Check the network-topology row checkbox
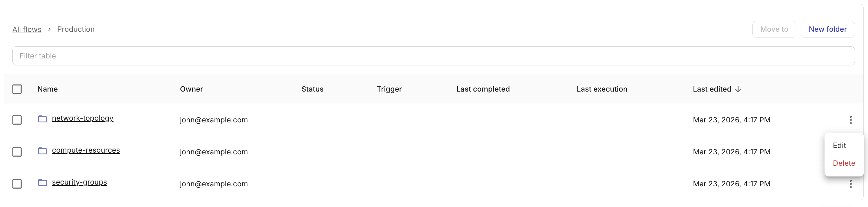Screen dimensions: 868x207 tap(17, 120)
